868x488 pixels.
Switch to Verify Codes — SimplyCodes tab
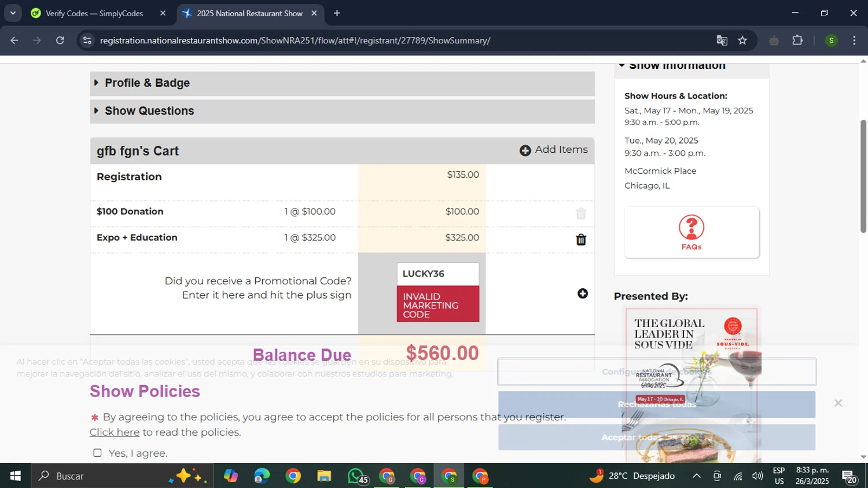[x=94, y=13]
